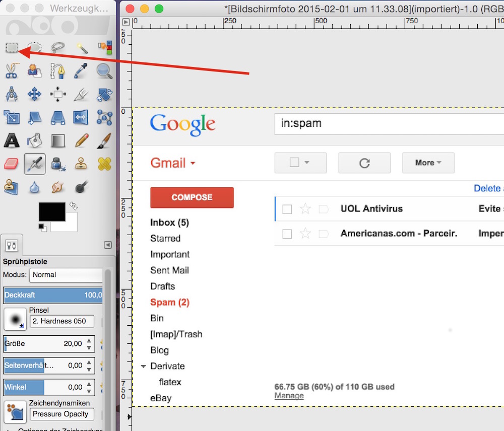
Task: Select the Rotate tool
Action: point(105,94)
